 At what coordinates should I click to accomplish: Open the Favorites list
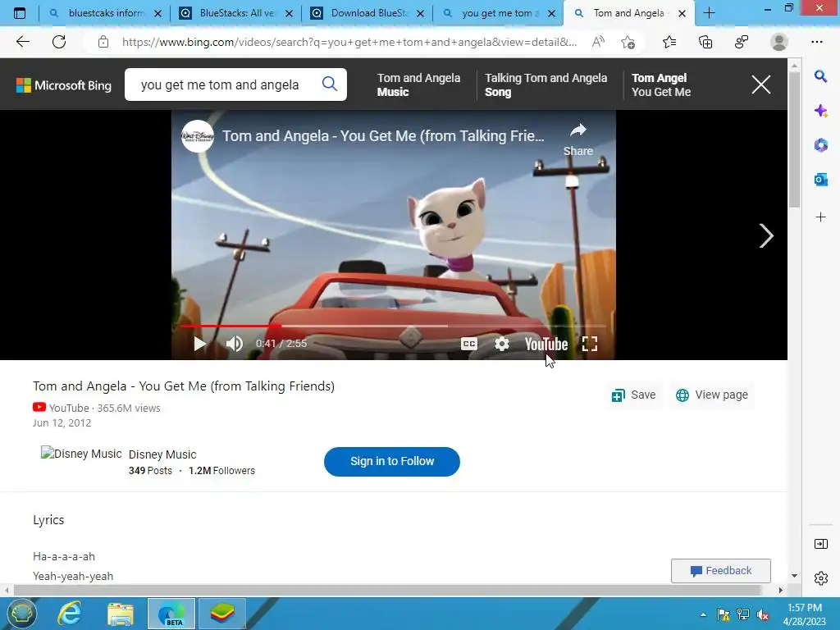point(669,42)
